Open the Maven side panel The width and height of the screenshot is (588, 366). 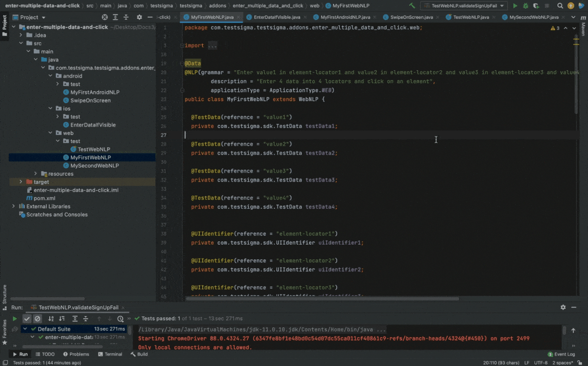point(583,26)
